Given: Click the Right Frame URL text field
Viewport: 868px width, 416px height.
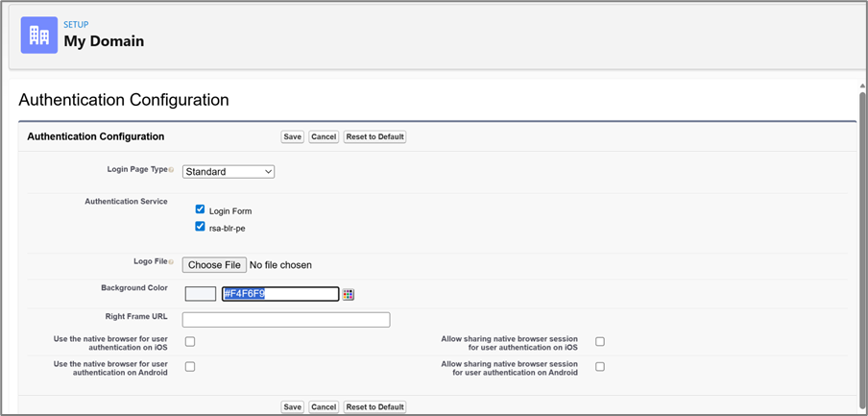Looking at the screenshot, I should pos(286,320).
